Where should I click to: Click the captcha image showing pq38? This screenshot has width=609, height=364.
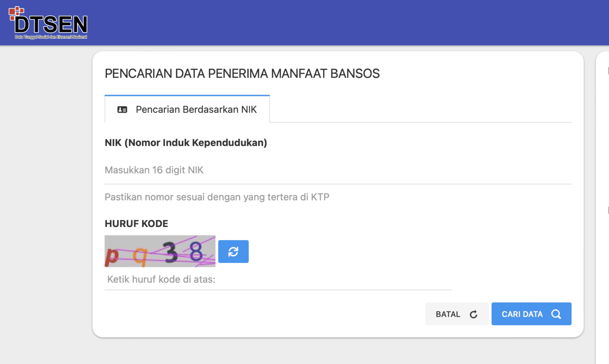click(160, 251)
